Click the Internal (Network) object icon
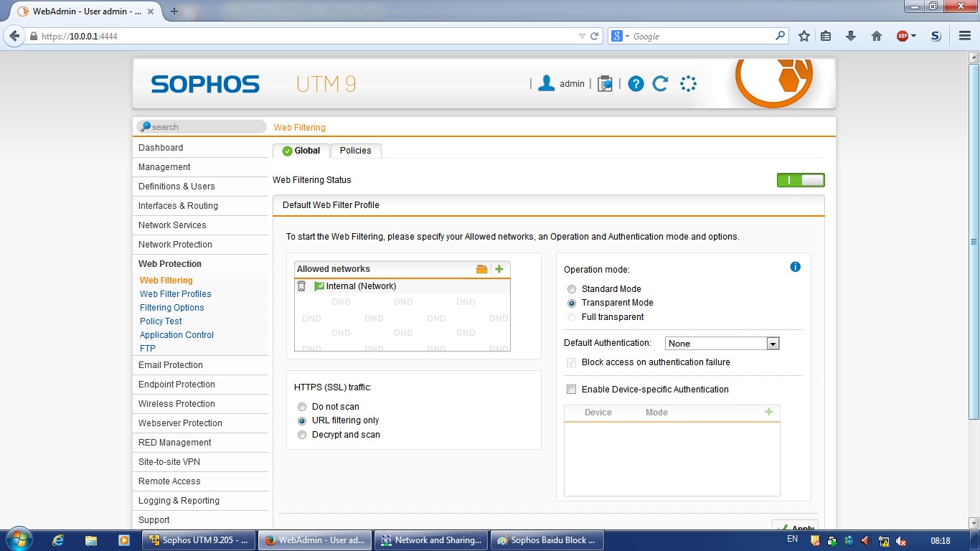Screen dimensions: 980x551 tap(319, 286)
